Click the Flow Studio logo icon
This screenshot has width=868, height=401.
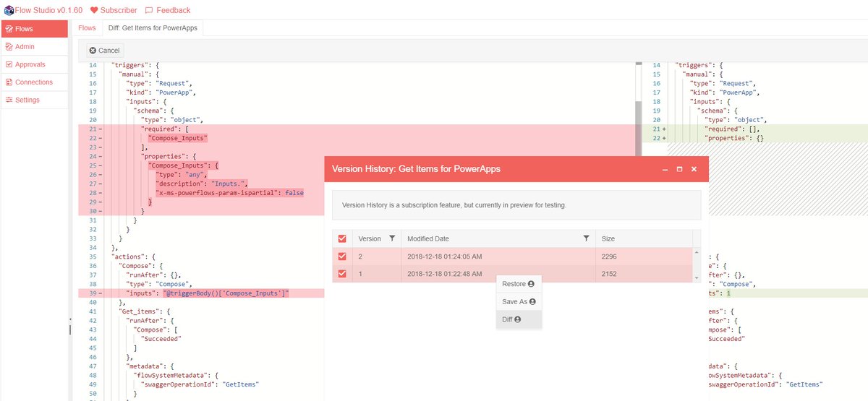tap(10, 10)
